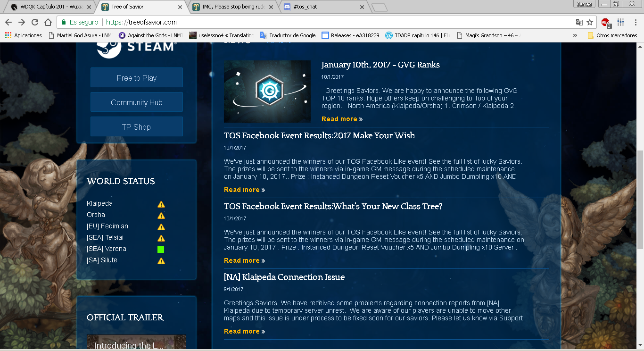Viewport: 644px width, 351px height.
Task: Open the Community Hub button
Action: click(137, 102)
